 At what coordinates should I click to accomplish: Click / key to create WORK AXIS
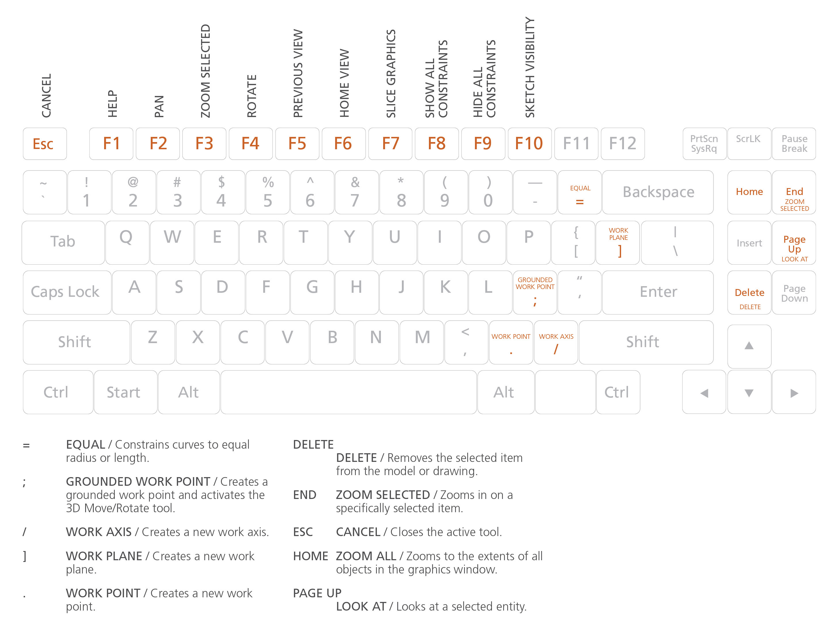point(556,341)
